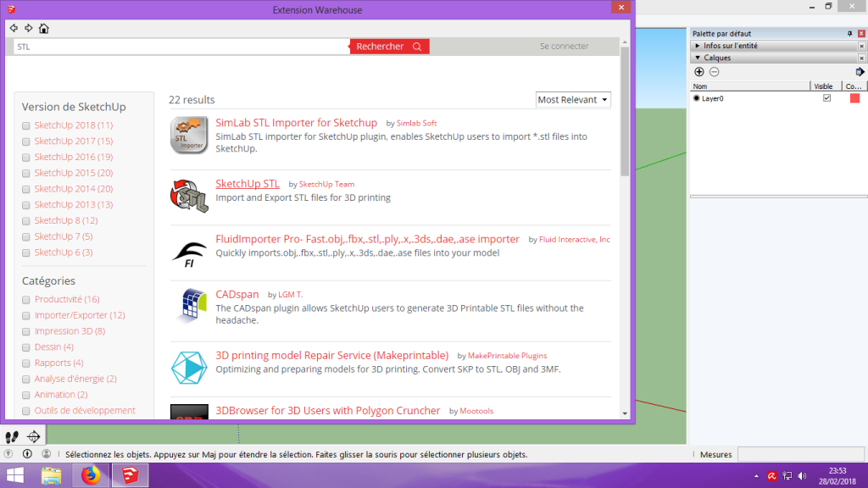Select the Position Camera crosshair tool

(x=34, y=436)
